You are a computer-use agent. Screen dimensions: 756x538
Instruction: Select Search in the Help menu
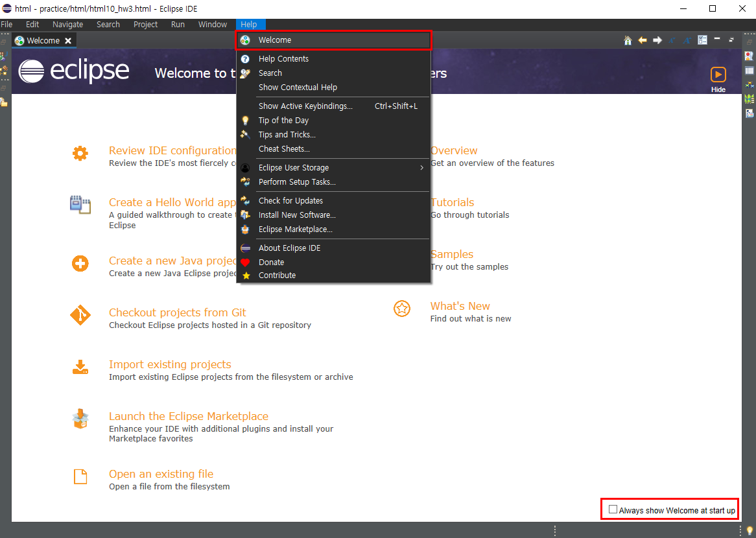coord(333,73)
